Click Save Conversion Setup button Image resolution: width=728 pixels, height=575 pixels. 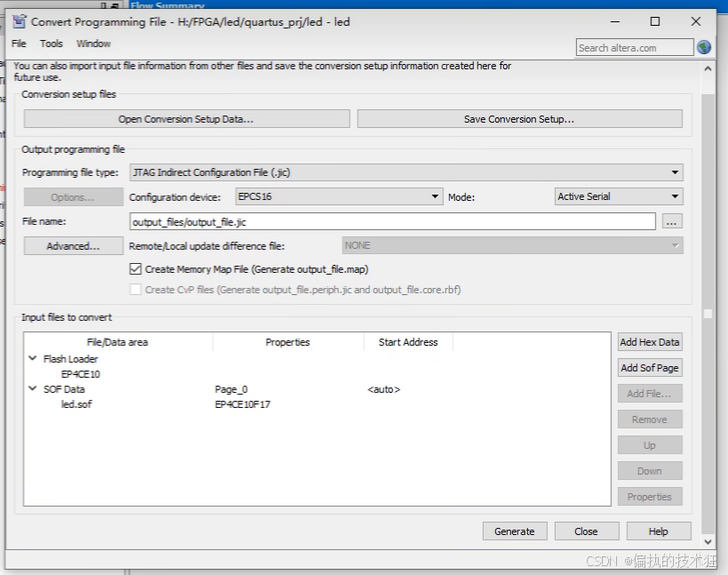coord(519,119)
